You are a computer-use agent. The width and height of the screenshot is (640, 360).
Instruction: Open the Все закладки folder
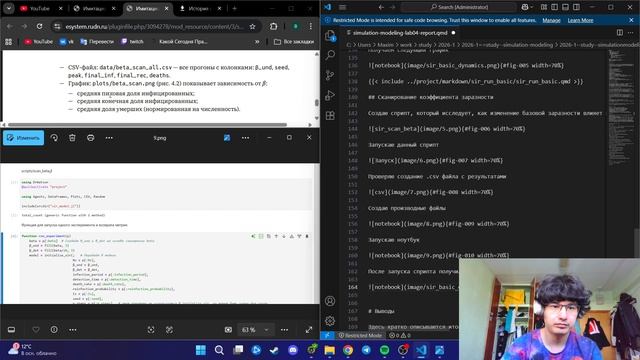294,42
